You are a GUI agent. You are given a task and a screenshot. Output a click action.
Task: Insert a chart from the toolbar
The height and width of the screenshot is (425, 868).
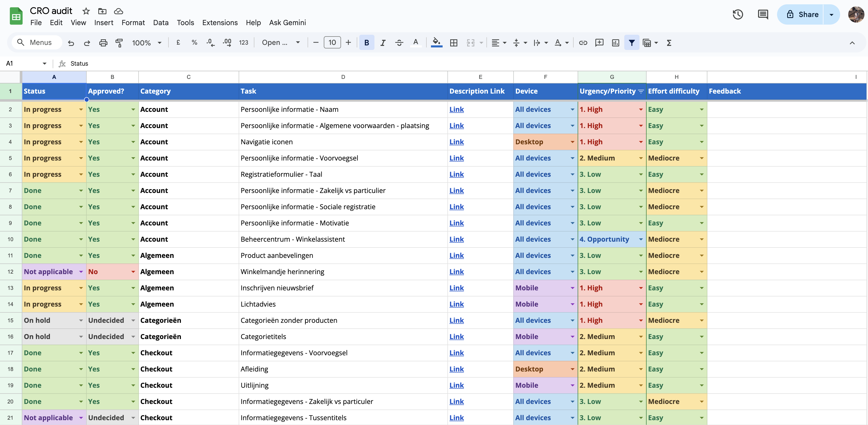coord(616,43)
